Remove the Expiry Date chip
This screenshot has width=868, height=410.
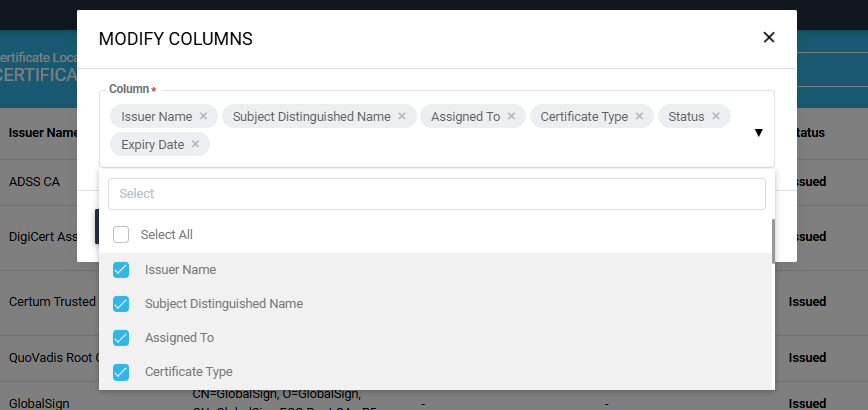tap(195, 144)
